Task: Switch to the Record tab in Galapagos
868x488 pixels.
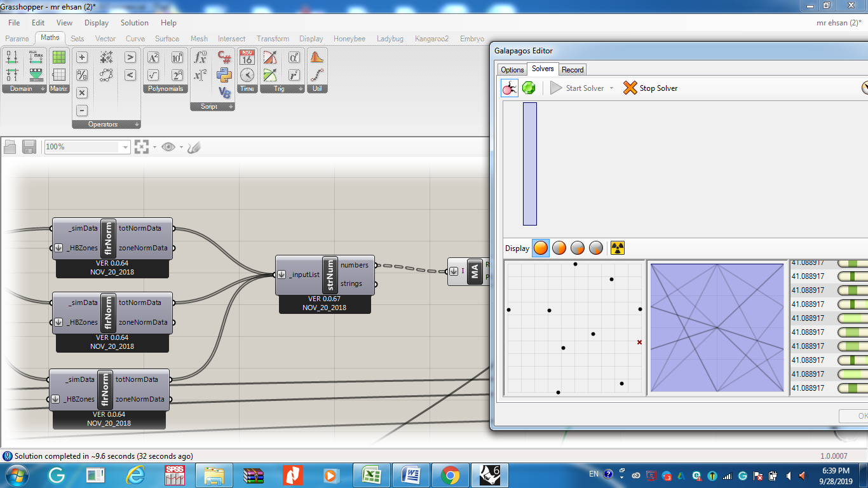Action: pyautogui.click(x=573, y=70)
